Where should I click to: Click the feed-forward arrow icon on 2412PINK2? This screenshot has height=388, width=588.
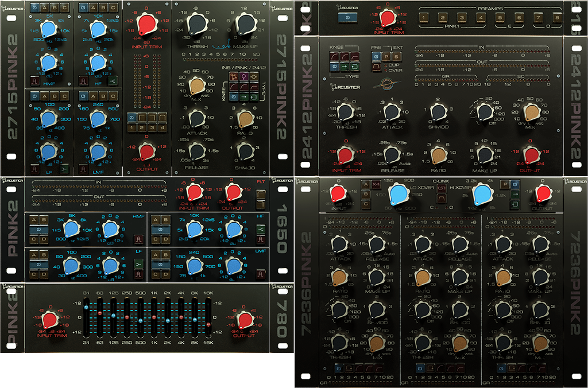(x=344, y=67)
